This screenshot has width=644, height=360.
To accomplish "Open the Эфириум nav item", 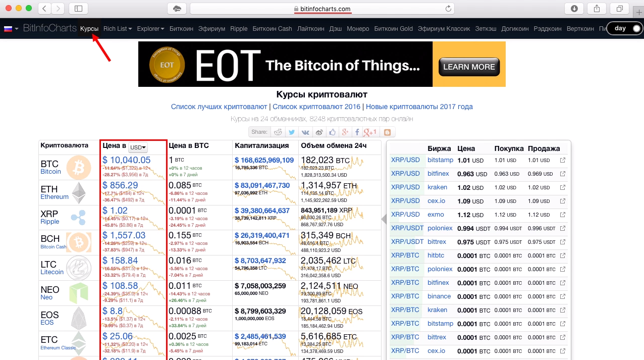I will tap(211, 29).
